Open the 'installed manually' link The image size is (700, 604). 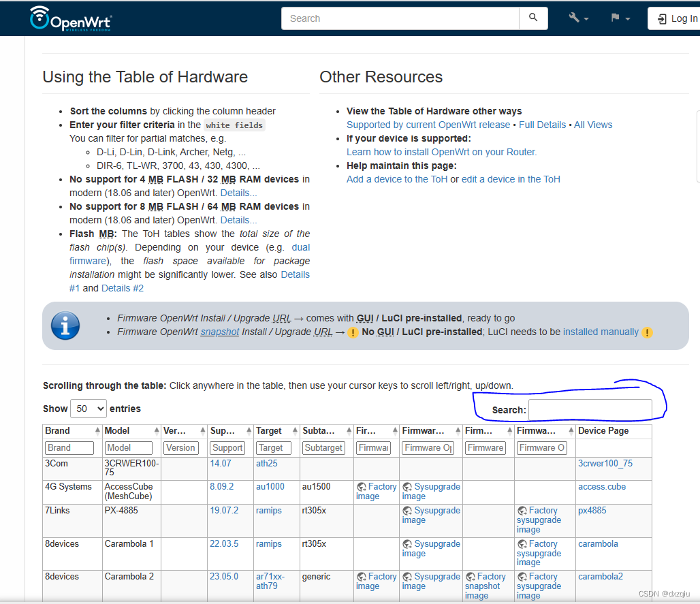tap(601, 332)
